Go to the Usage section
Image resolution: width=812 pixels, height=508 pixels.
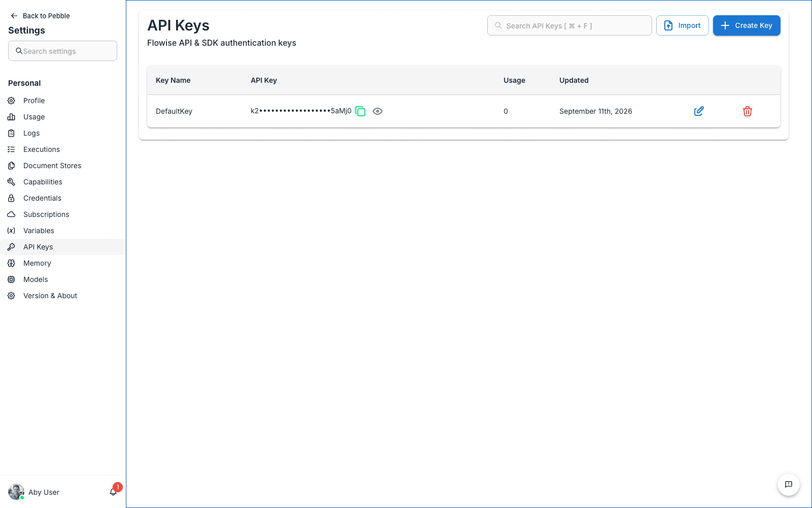(x=62, y=117)
